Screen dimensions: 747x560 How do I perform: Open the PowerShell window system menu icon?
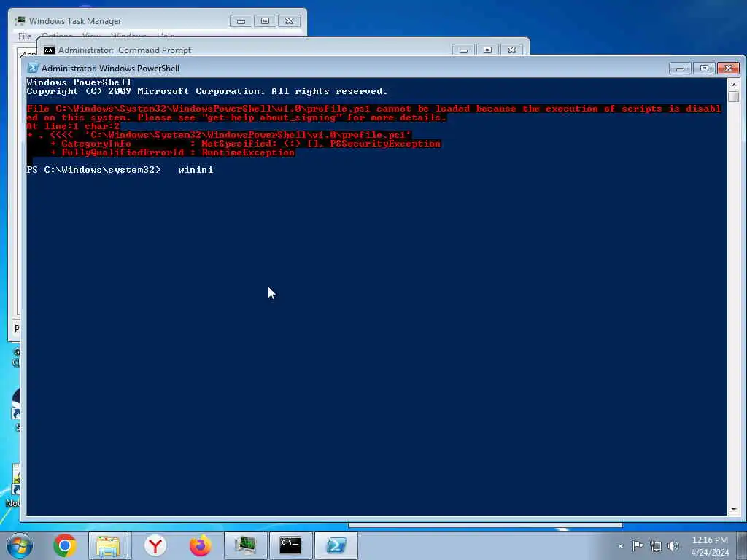click(33, 68)
